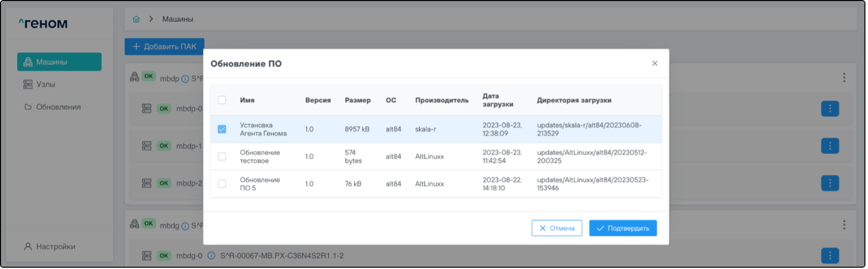Click the server icon beside mbdp-2
The width and height of the screenshot is (868, 269).
[x=147, y=183]
